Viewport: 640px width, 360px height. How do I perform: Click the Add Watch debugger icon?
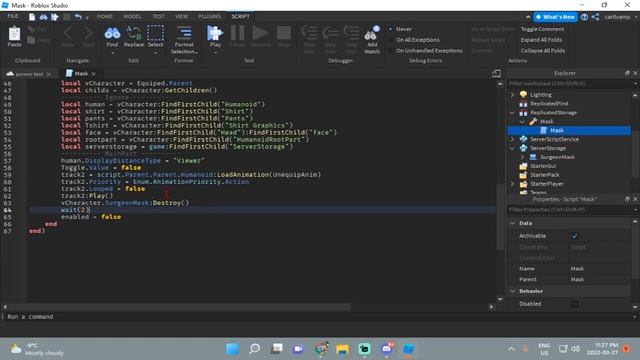(372, 34)
